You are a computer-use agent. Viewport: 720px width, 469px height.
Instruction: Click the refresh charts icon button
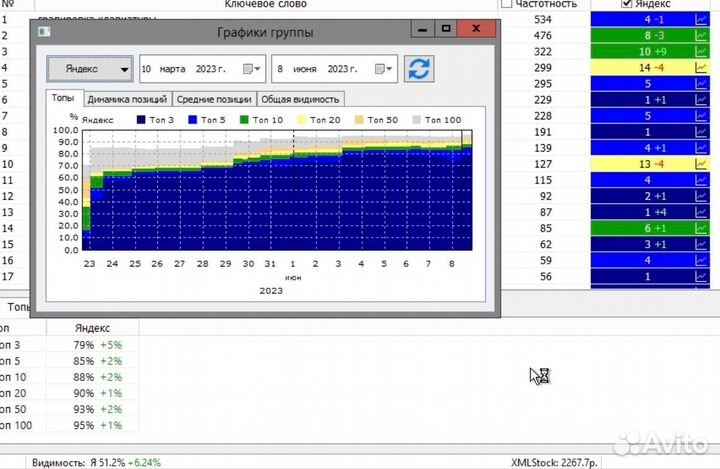click(x=421, y=69)
